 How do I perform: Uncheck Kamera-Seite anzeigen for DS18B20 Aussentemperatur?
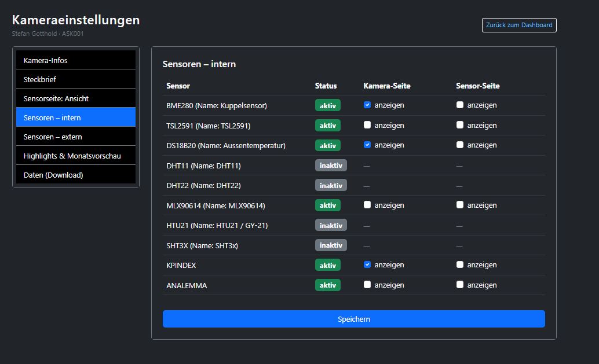(367, 145)
